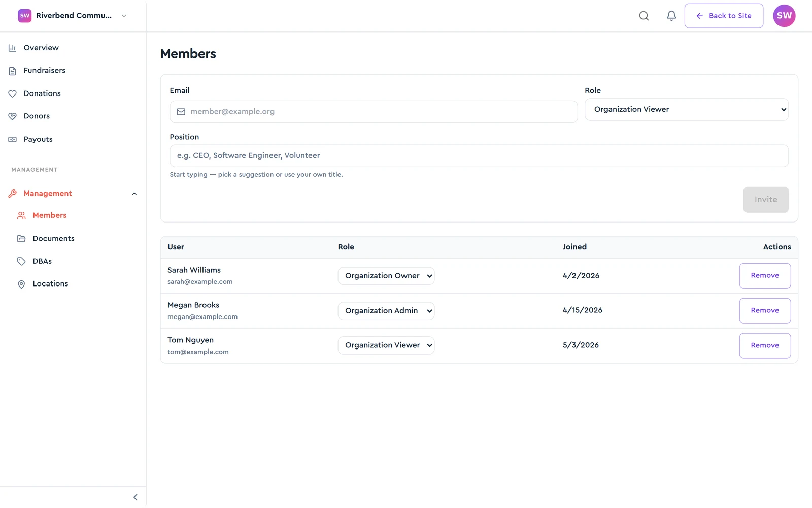This screenshot has width=812, height=508.
Task: Collapse the sidebar with the left chevron
Action: click(135, 497)
